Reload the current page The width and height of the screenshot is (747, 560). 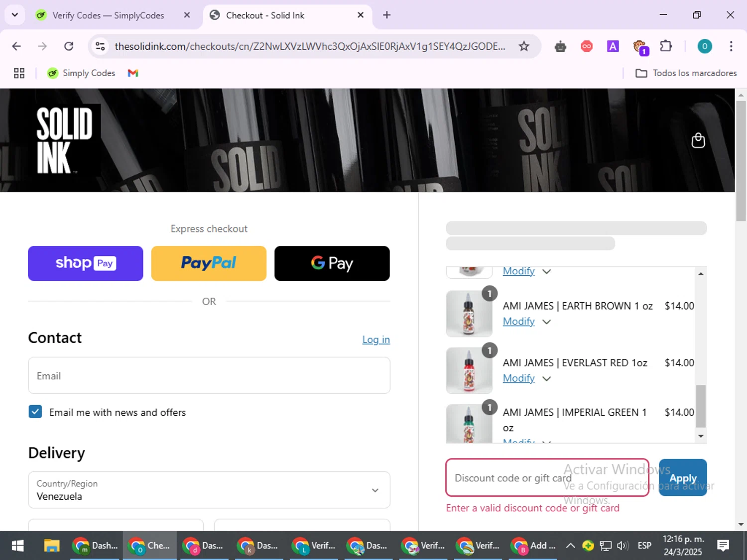point(69,46)
